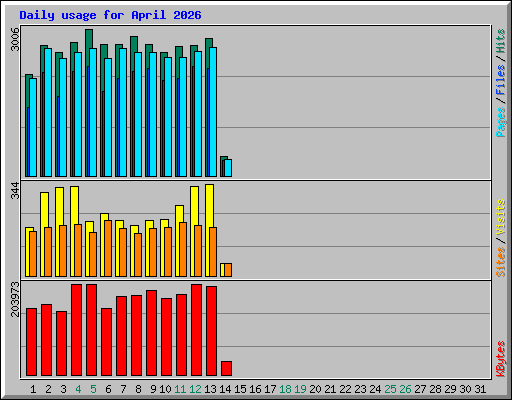Image resolution: width=512 pixels, height=400 pixels.
Task: Click the orange Sites bar for day 14
Action: 228,270
